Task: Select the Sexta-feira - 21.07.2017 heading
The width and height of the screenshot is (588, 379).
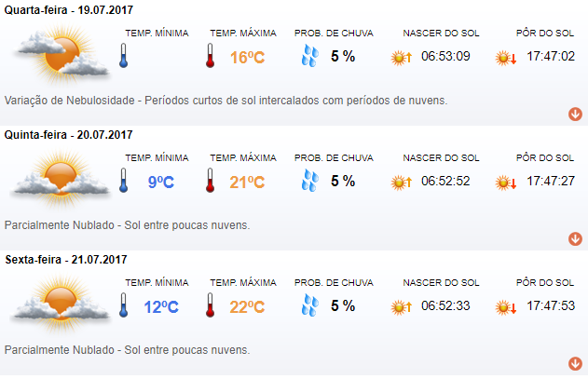Action: click(66, 260)
